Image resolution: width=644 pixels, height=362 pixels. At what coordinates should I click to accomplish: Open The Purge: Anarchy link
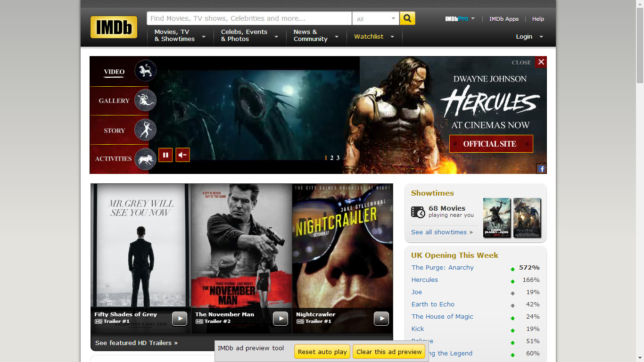click(443, 267)
